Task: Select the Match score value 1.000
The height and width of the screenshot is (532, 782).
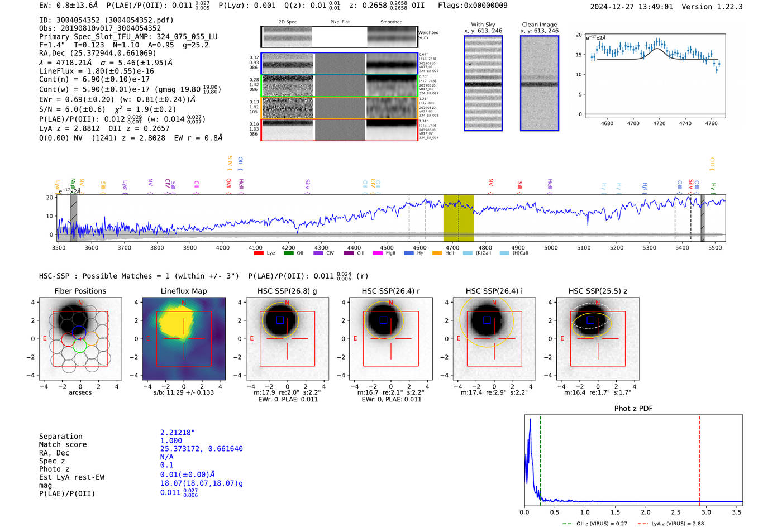Action: pyautogui.click(x=171, y=440)
